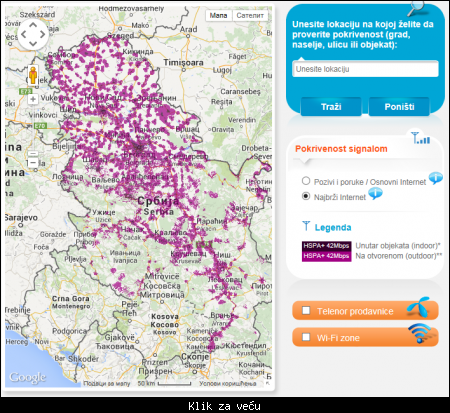
Task: Switch to the Сателит satellite view
Action: [250, 15]
